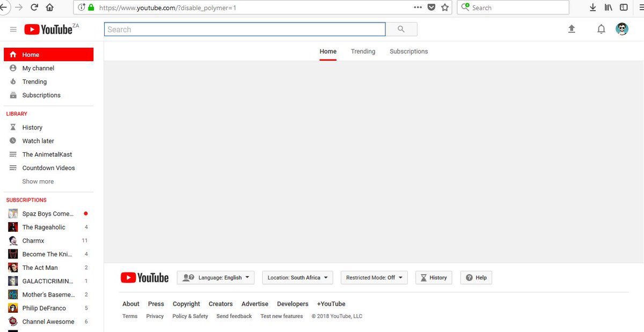Open the page actions three-dot menu
The height and width of the screenshot is (332, 644).
(x=418, y=8)
